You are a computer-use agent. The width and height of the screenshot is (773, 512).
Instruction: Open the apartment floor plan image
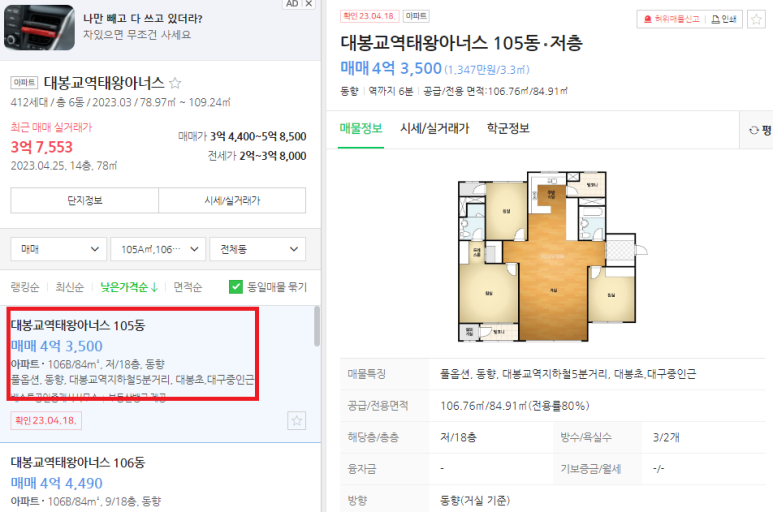point(552,256)
